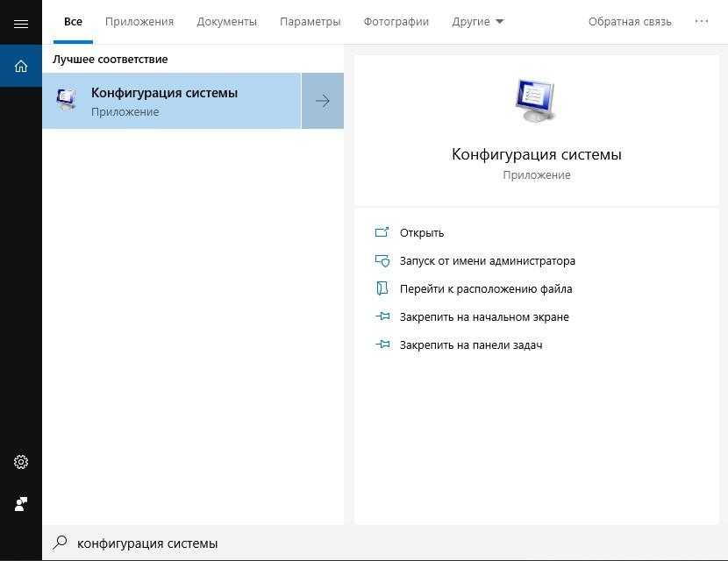The height and width of the screenshot is (561, 728).
Task: Click Открыть to launch the app
Action: (x=421, y=232)
